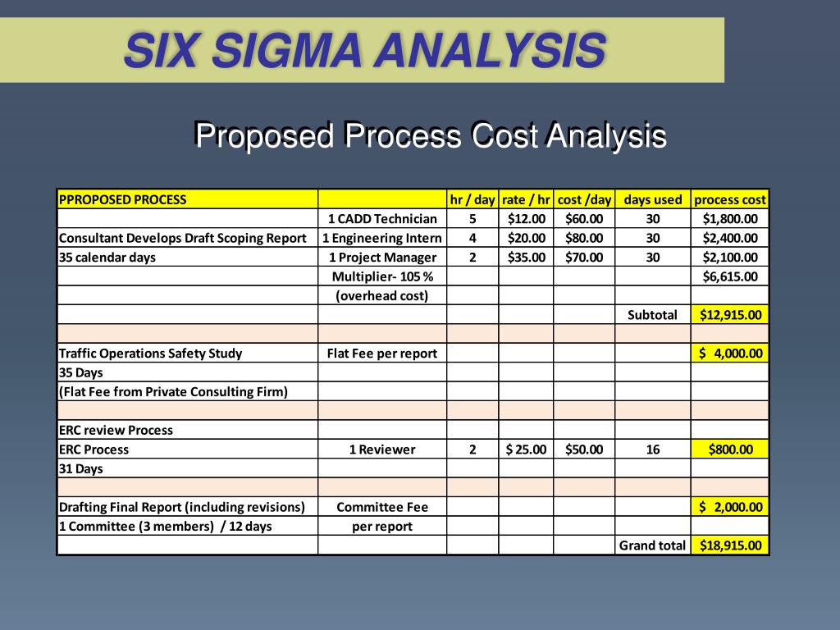Click the 'Flat Fee per report' cell
This screenshot has width=840, height=630.
click(x=382, y=354)
